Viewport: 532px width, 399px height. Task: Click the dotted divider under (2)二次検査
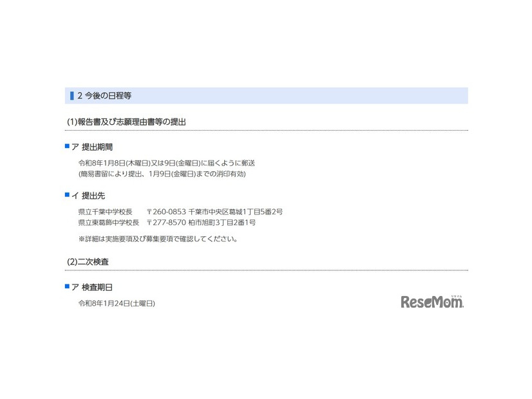(266, 269)
